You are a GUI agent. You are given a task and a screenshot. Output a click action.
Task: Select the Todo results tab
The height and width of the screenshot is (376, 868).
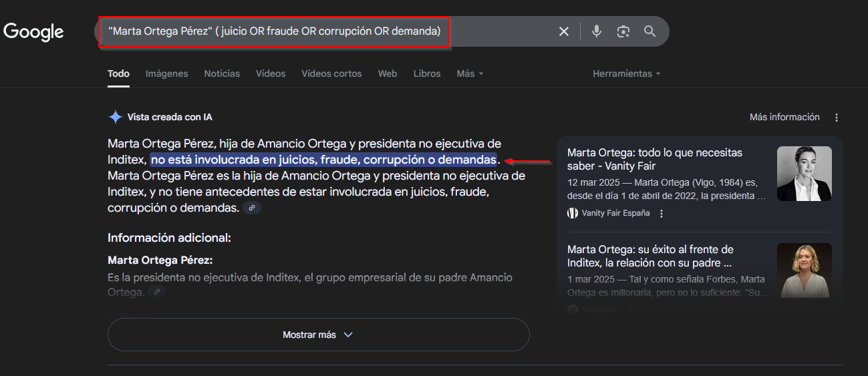tap(118, 73)
